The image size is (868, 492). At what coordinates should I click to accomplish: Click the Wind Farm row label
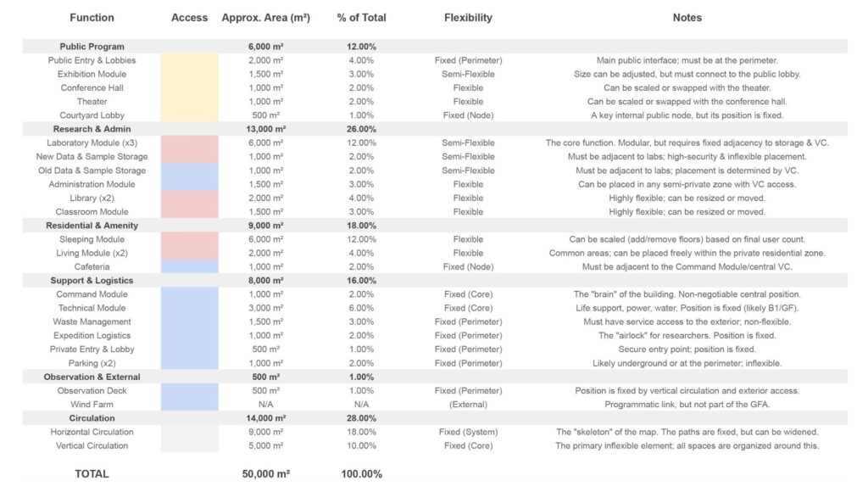(x=92, y=405)
